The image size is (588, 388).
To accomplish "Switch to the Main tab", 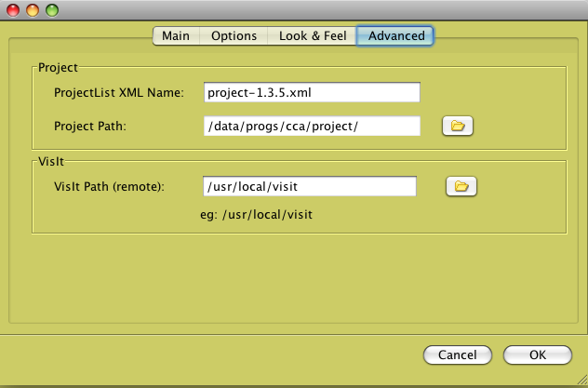I will (176, 36).
